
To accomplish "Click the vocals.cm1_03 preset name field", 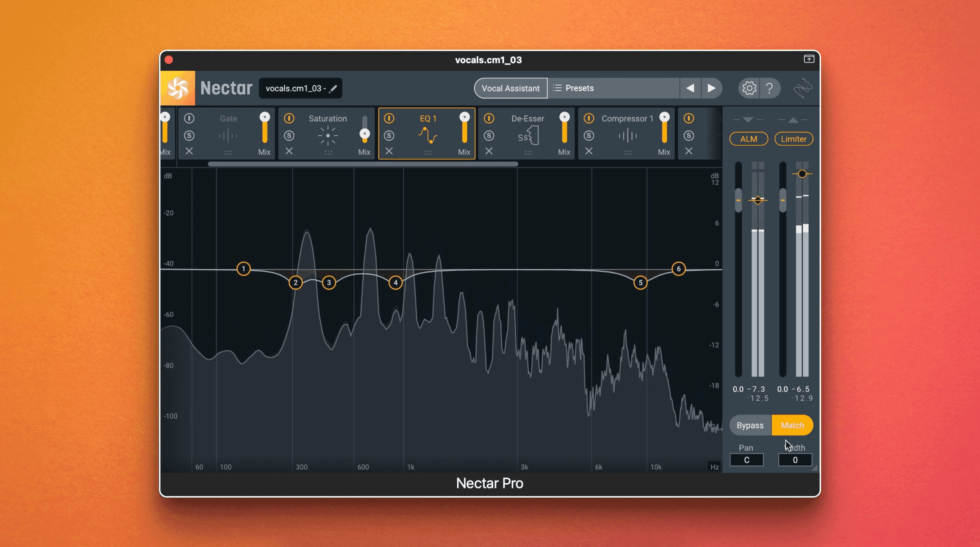I will click(x=301, y=88).
